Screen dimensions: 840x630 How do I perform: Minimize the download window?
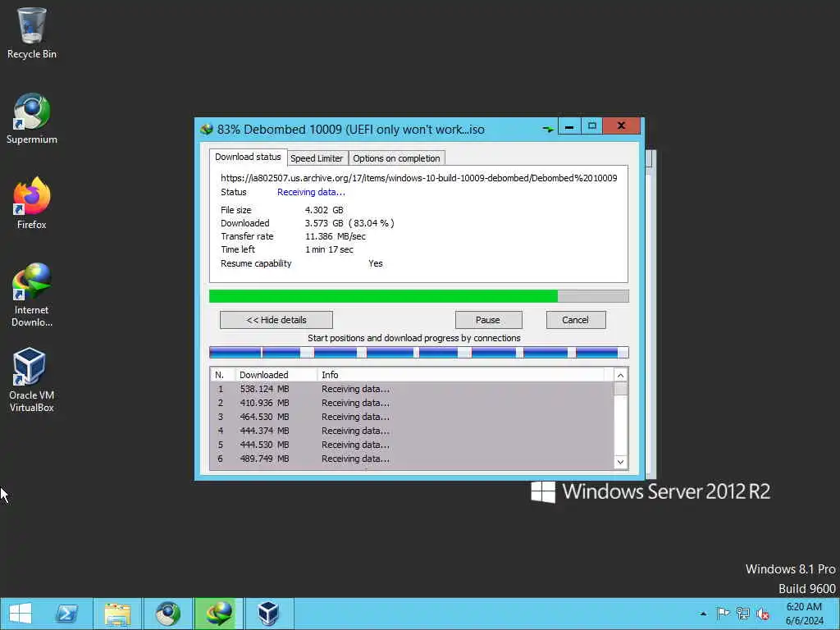[x=569, y=126]
